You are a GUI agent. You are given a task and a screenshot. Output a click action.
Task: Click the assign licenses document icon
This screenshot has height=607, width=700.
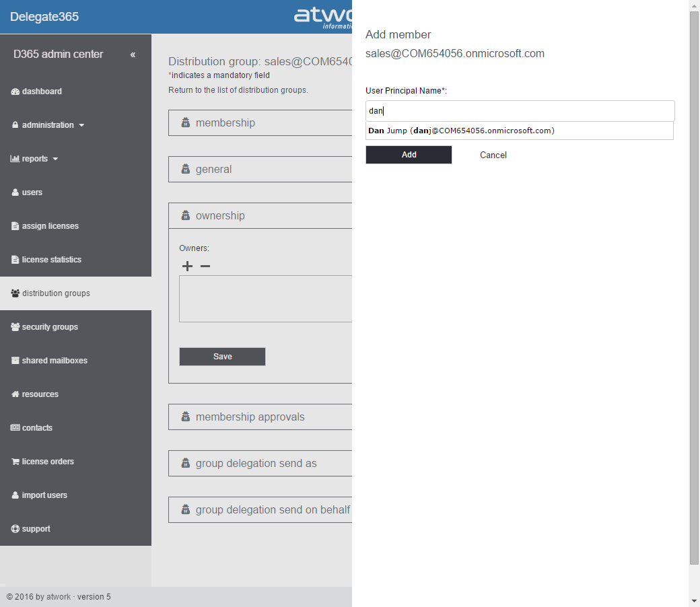pyautogui.click(x=15, y=226)
